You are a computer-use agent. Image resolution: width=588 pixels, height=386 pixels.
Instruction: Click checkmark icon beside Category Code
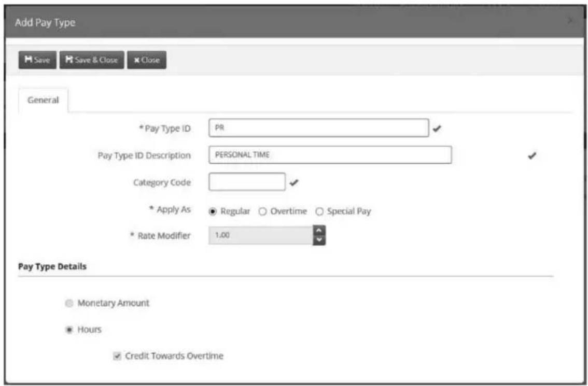pyautogui.click(x=294, y=182)
